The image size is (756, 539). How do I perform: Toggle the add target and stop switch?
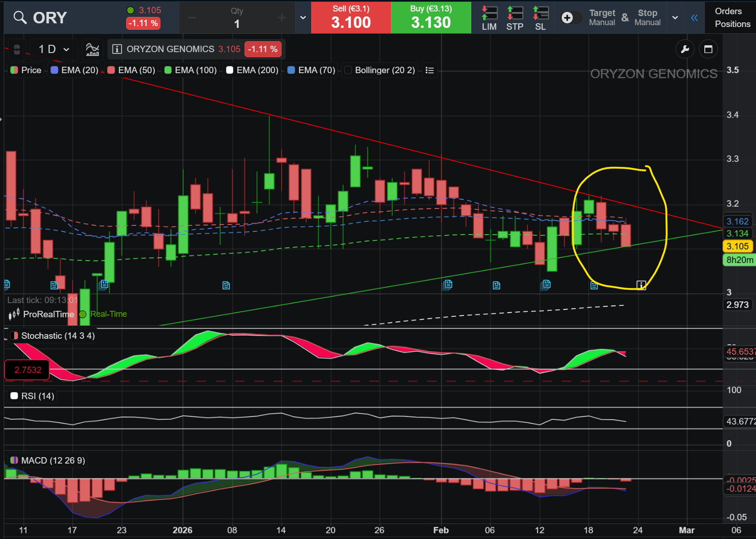point(571,18)
